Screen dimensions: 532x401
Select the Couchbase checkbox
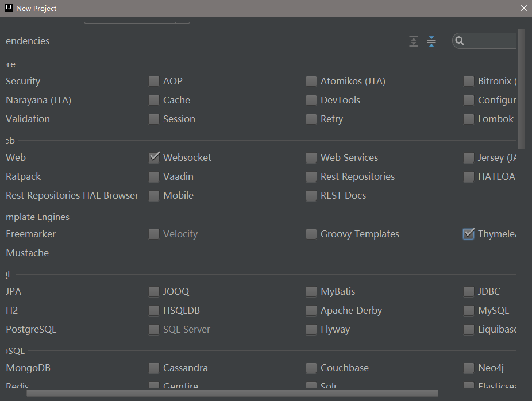point(311,368)
